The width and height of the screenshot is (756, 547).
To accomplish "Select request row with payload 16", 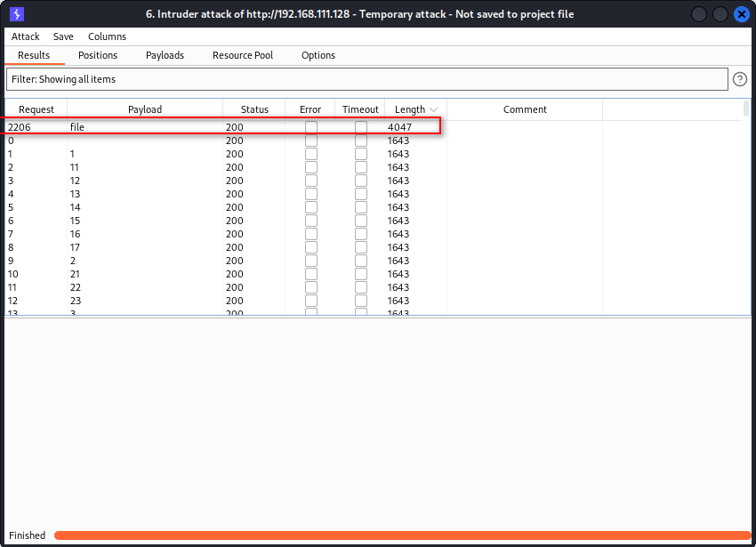I will 374,234.
